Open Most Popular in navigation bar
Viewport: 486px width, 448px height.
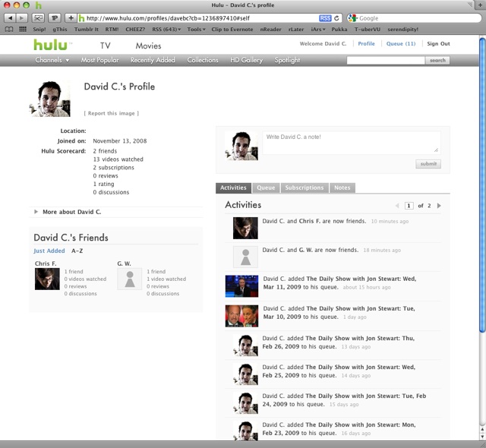99,60
